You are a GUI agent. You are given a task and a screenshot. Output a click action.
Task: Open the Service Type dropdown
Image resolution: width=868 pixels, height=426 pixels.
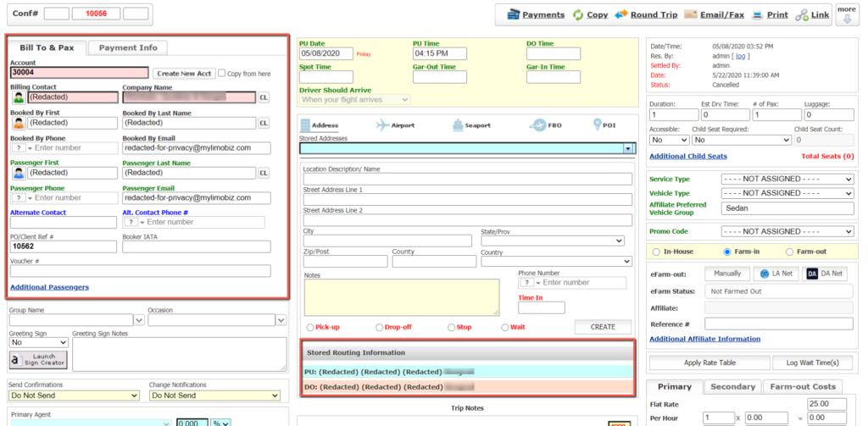787,180
